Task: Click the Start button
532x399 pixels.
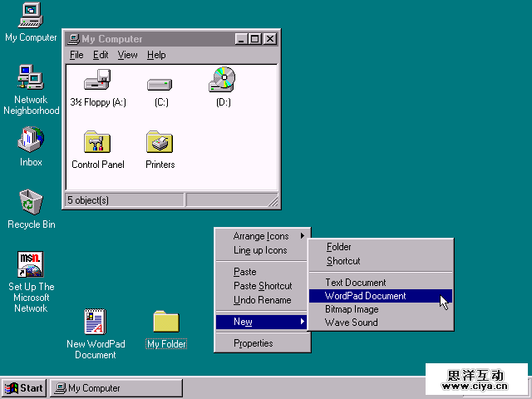Action: pos(23,388)
